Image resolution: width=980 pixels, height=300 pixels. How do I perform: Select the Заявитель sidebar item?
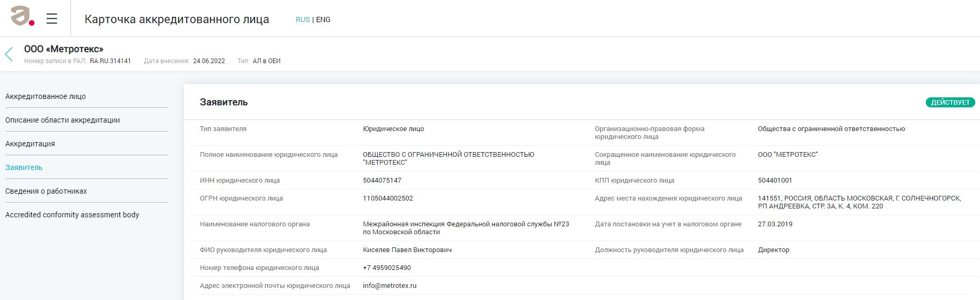[x=24, y=167]
